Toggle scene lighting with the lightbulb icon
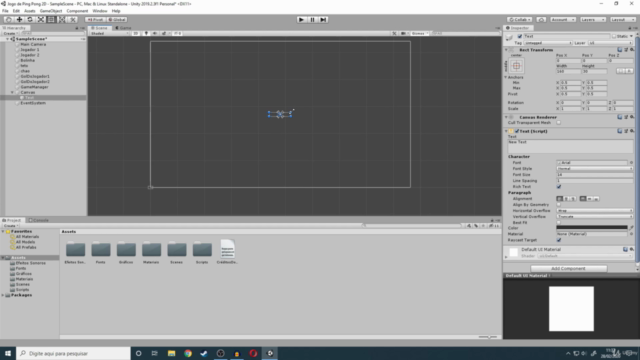 146,33
